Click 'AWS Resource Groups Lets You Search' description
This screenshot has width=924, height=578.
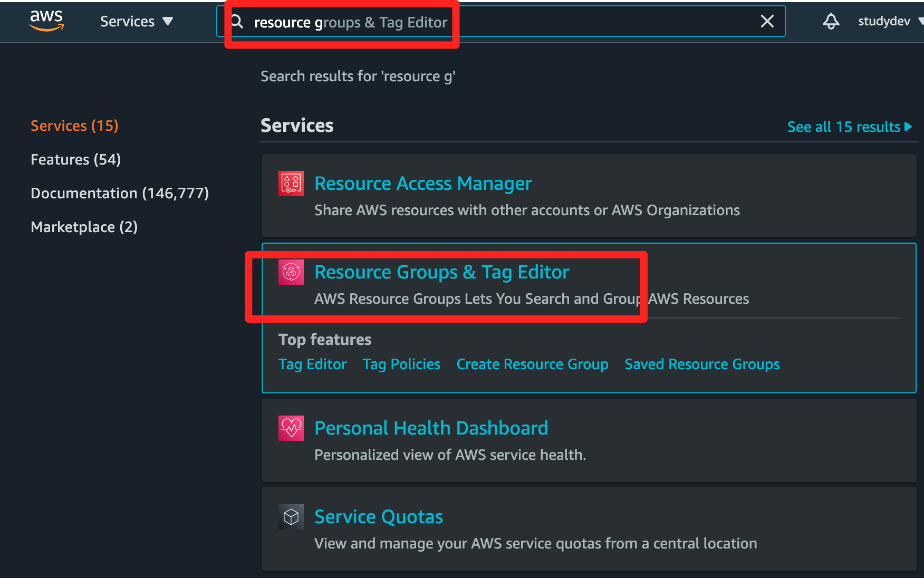pos(532,298)
